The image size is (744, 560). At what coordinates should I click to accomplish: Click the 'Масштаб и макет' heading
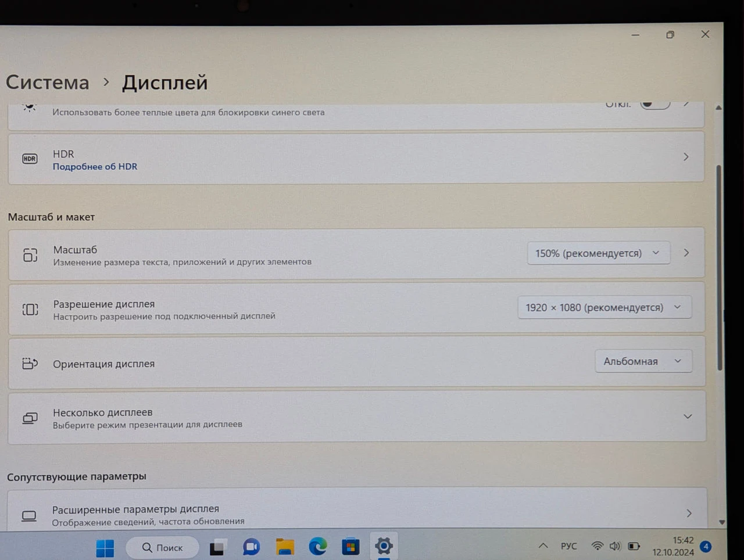[x=51, y=217]
